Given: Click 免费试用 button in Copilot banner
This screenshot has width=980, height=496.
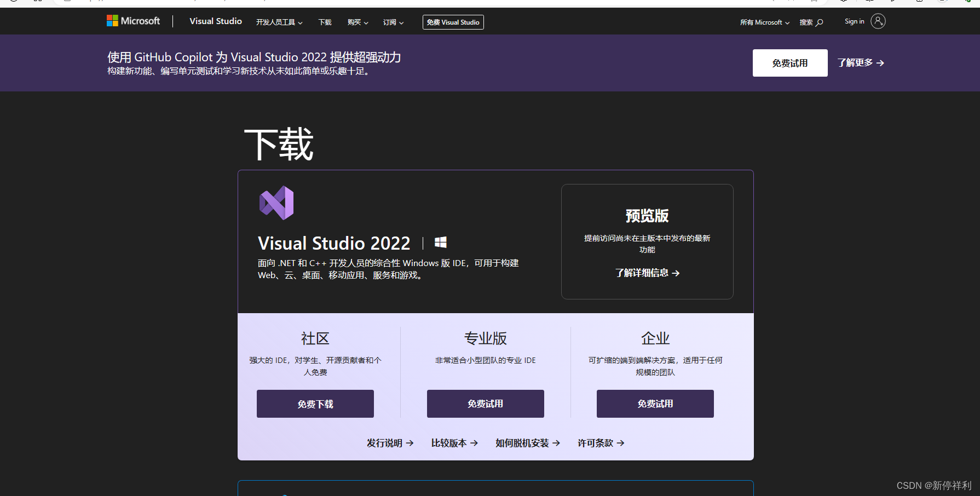Looking at the screenshot, I should coord(790,63).
